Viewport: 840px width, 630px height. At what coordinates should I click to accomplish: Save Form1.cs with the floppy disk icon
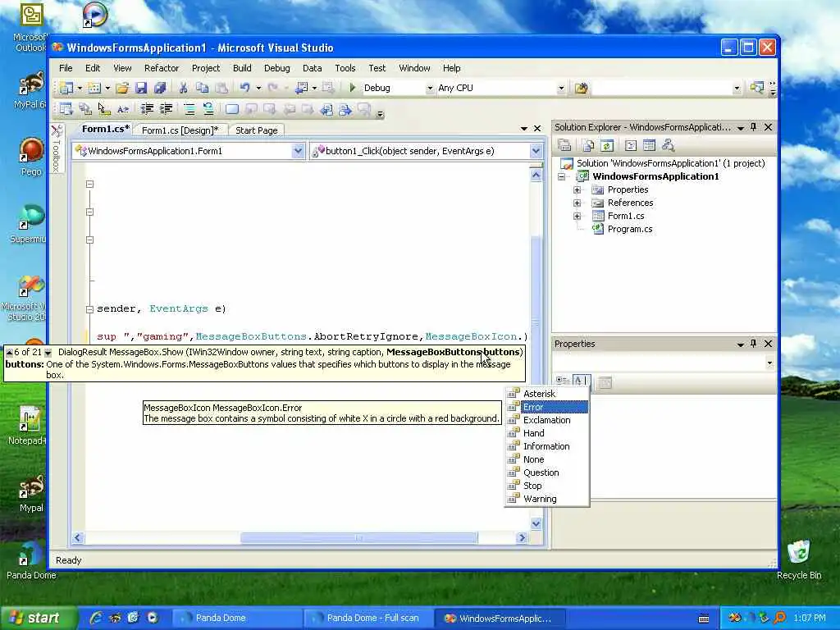pyautogui.click(x=141, y=88)
